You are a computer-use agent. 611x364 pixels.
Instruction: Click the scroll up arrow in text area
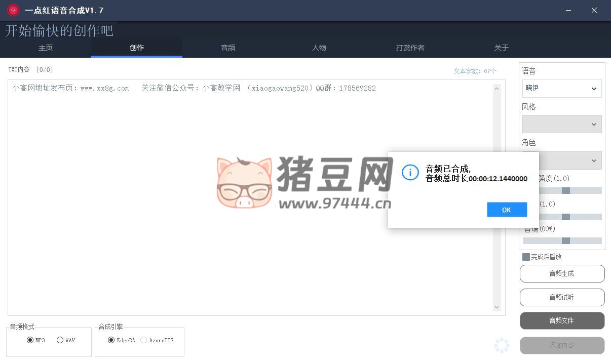coord(497,89)
